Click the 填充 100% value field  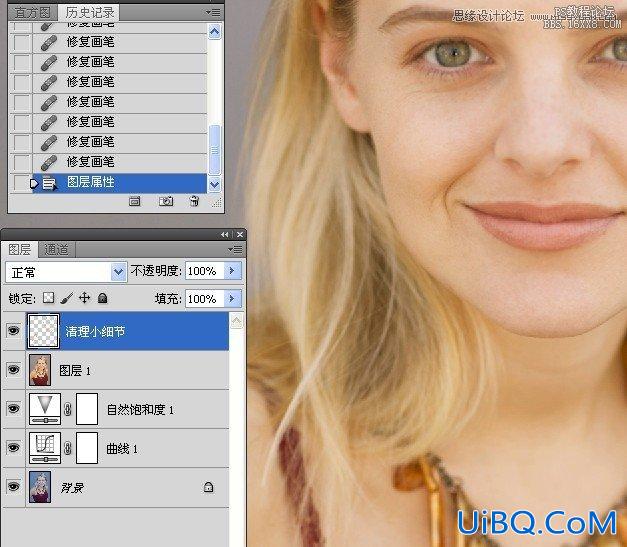click(x=205, y=299)
